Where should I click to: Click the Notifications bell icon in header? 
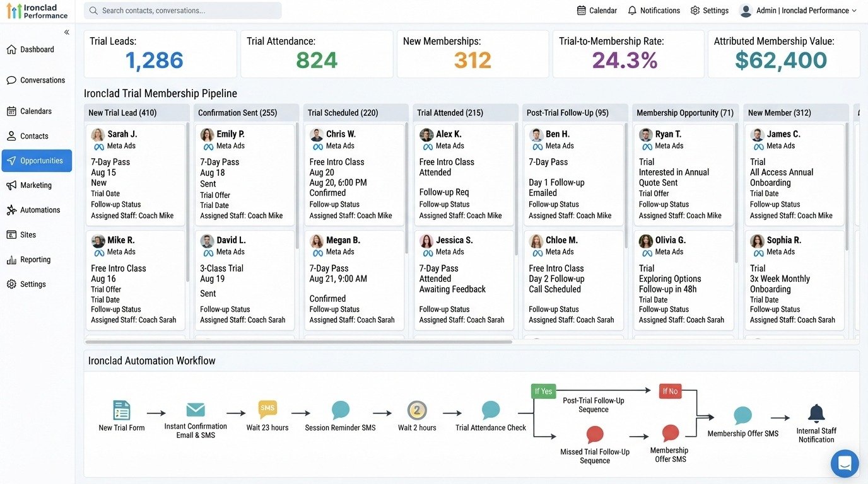632,11
